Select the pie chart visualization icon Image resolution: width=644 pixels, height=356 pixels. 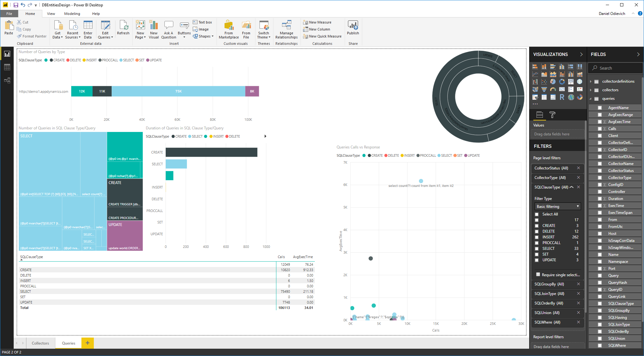[x=553, y=82]
